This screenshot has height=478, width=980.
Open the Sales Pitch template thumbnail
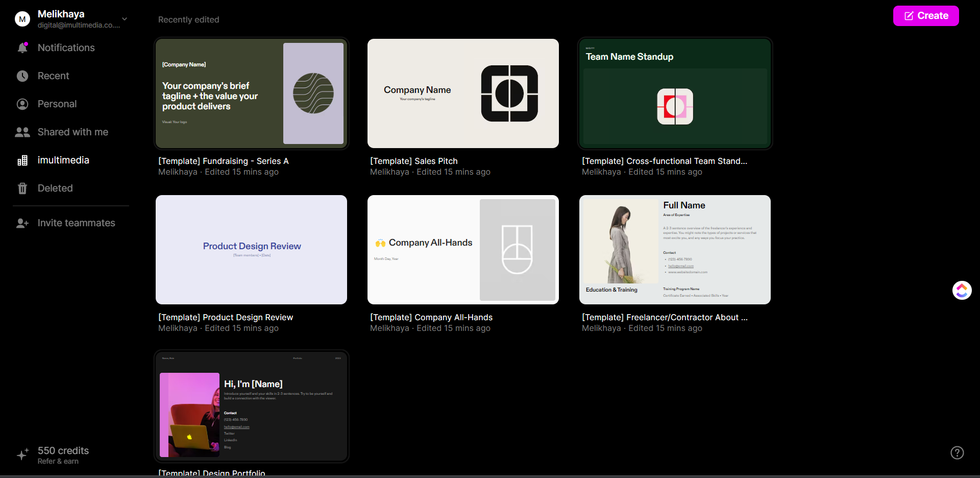point(463,93)
